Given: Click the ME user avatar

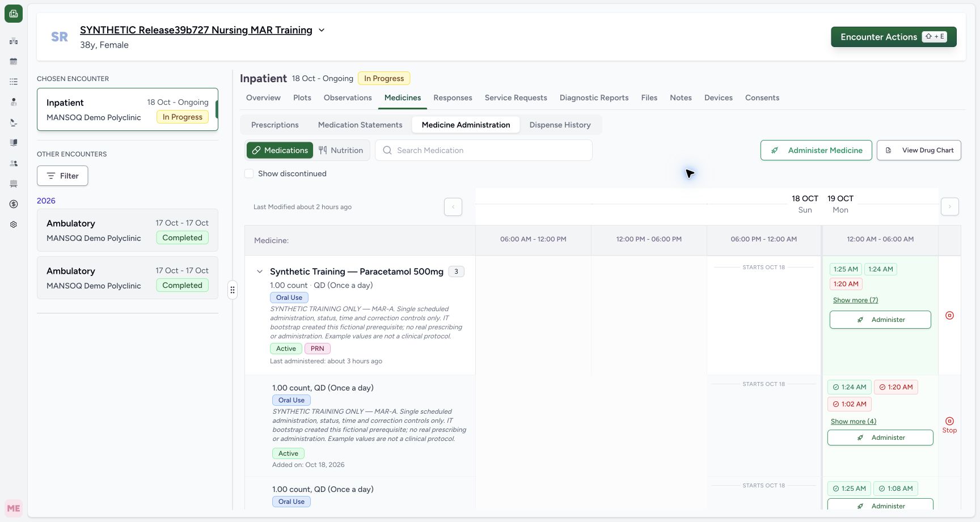Looking at the screenshot, I should pos(14,508).
